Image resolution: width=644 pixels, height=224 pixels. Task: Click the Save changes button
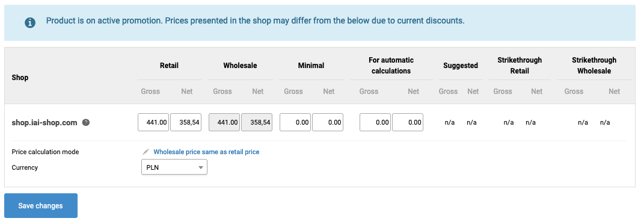click(x=41, y=205)
